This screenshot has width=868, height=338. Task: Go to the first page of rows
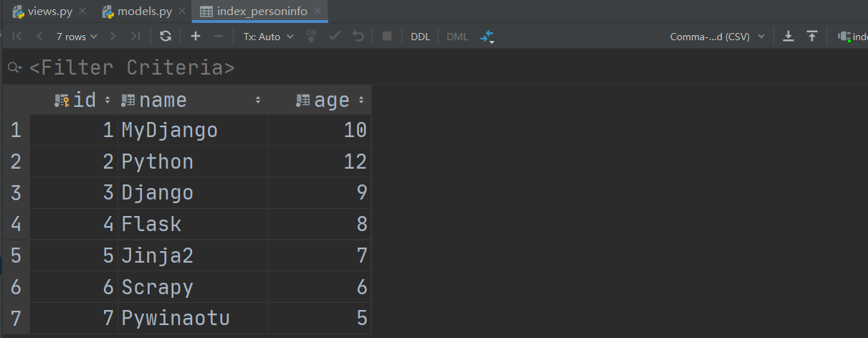tap(18, 36)
